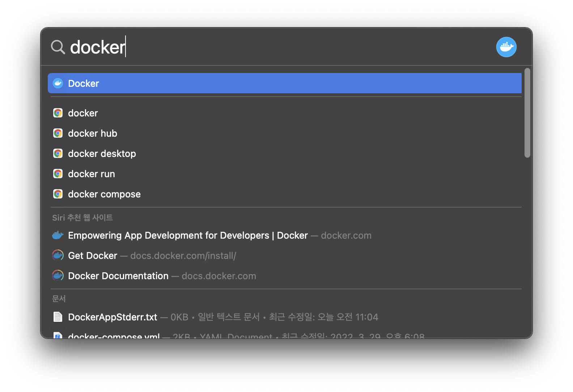The height and width of the screenshot is (392, 573).
Task: Click Chrome icon beside 'docker run'
Action: (x=58, y=174)
